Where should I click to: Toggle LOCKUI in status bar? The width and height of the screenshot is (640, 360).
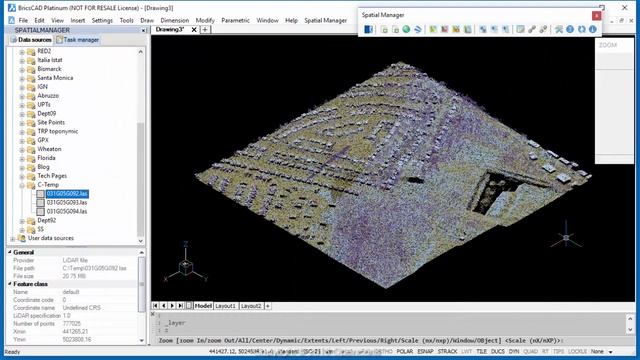pyautogui.click(x=578, y=351)
